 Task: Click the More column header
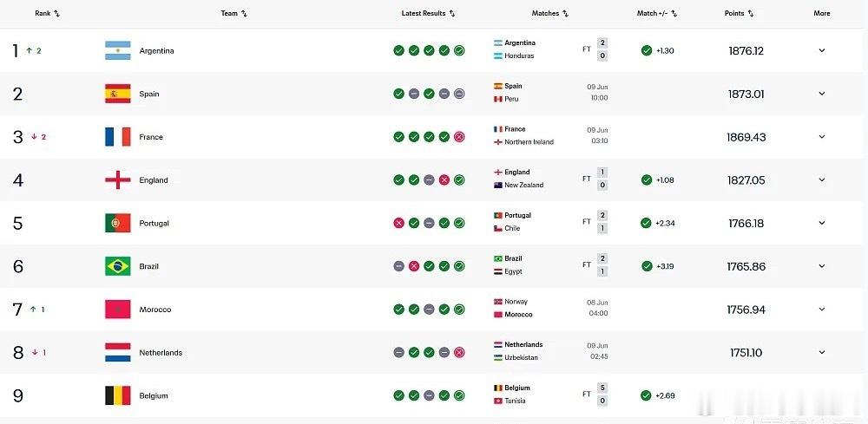pos(821,13)
